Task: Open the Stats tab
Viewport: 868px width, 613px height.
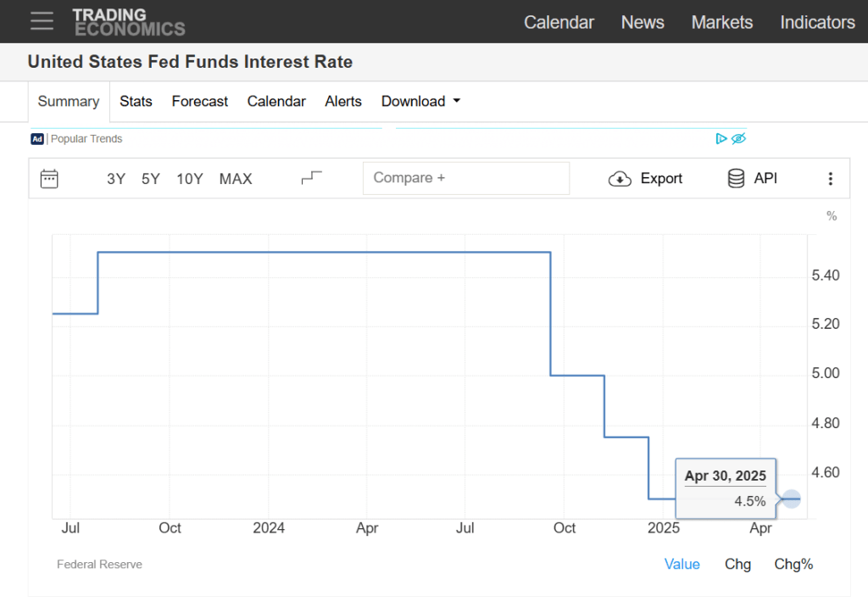Action: (136, 102)
